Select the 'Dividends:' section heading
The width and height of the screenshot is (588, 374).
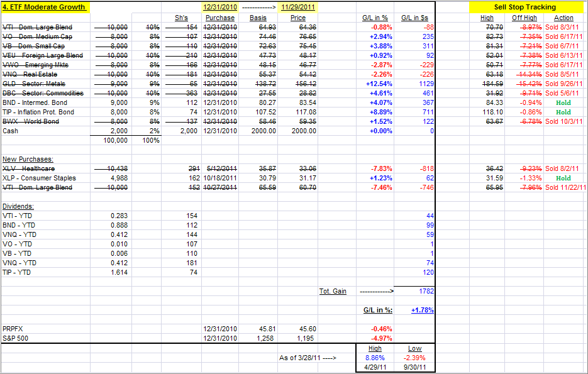18,207
